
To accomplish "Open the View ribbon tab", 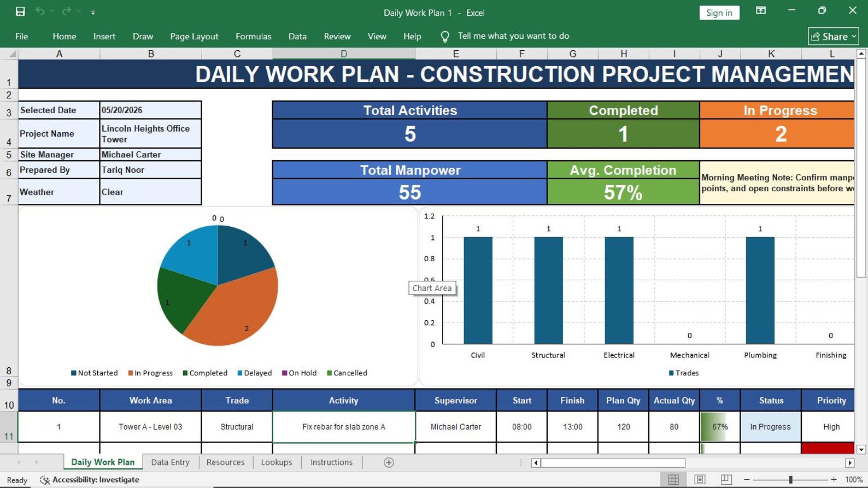I will 377,36.
